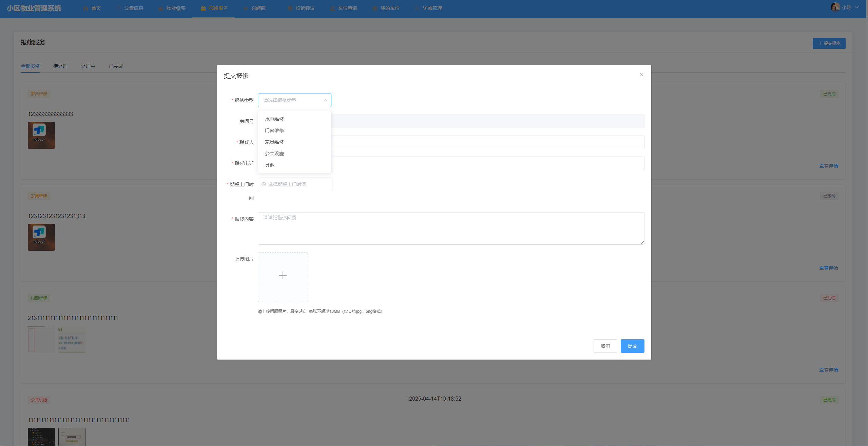This screenshot has height=446, width=868.
Task: Switch to the 已完成 tab
Action: pos(116,66)
